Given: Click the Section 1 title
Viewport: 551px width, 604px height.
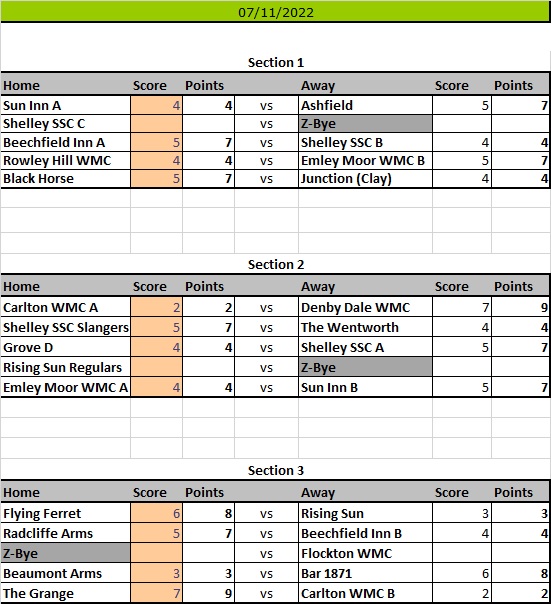Looking at the screenshot, I should (276, 62).
